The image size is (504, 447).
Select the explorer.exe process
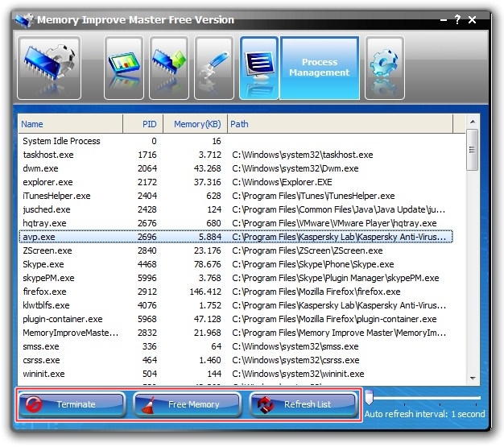236,182
